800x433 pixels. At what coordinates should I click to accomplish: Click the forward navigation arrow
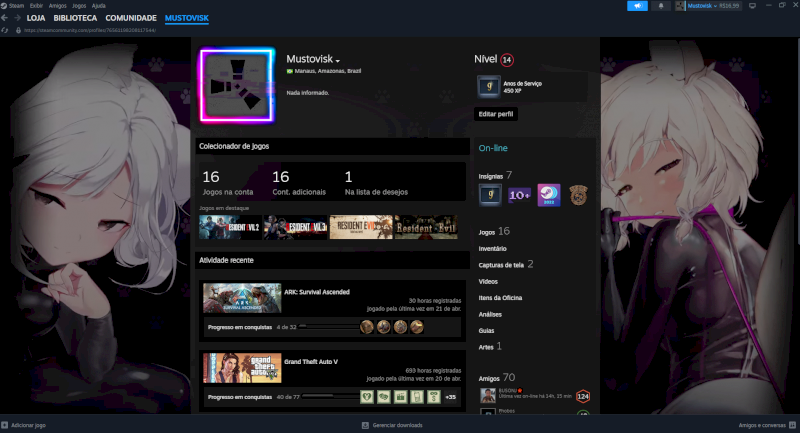[17, 18]
